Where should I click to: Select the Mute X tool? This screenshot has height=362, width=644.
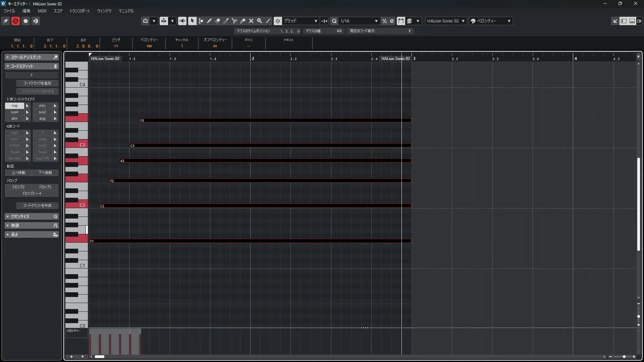click(x=251, y=21)
